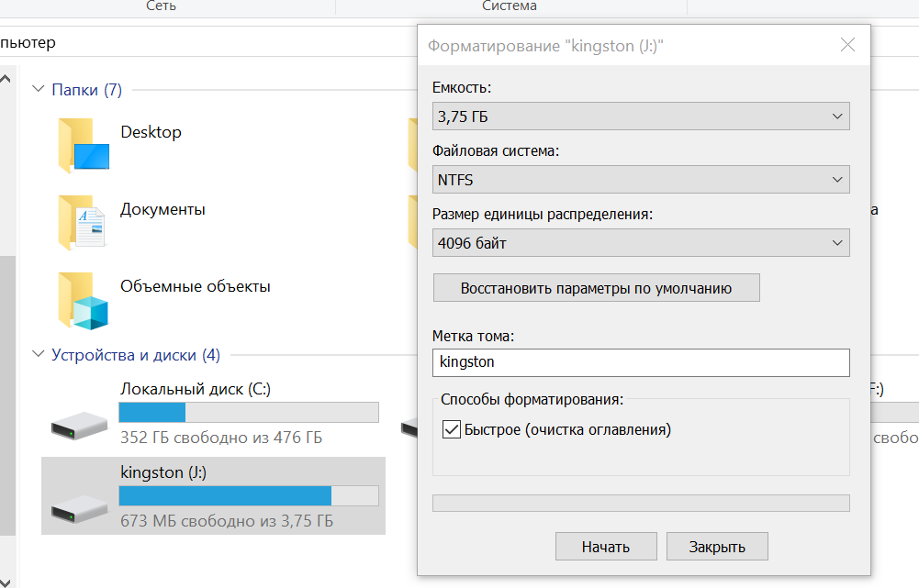Click the C: drive usage bar
919x588 pixels.
(x=249, y=412)
